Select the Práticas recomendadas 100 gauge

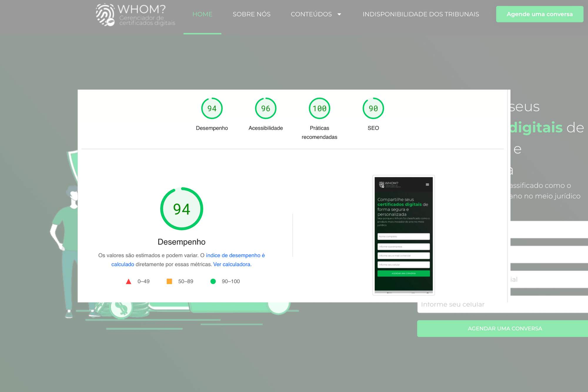(319, 108)
